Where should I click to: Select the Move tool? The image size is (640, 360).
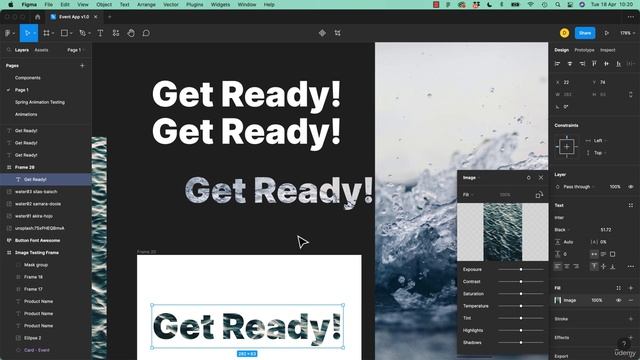point(27,33)
